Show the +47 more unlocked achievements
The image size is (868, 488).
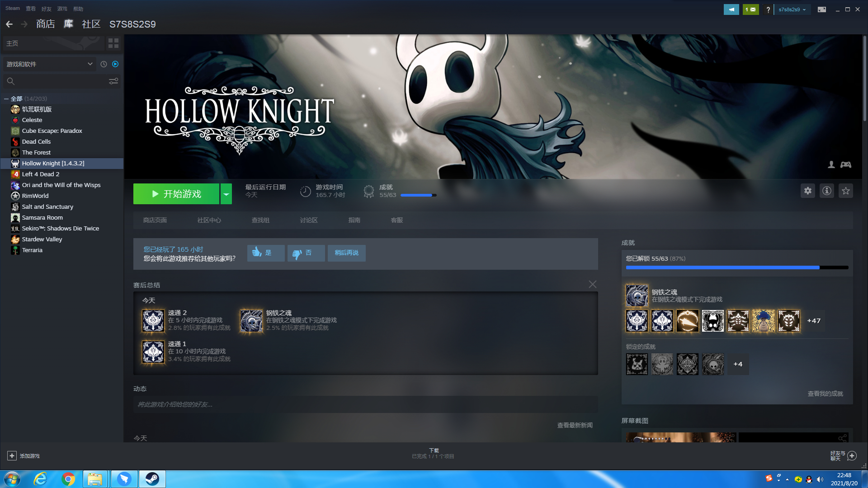tap(814, 321)
